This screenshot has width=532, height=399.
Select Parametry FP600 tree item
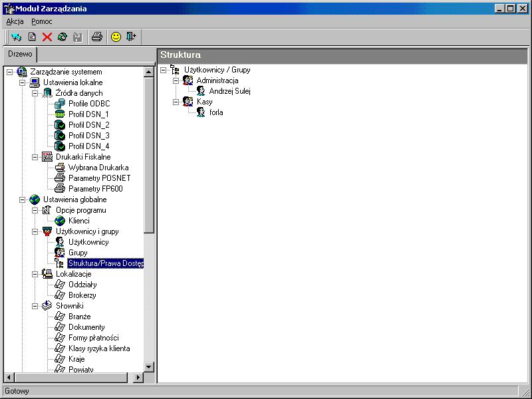[x=96, y=189]
